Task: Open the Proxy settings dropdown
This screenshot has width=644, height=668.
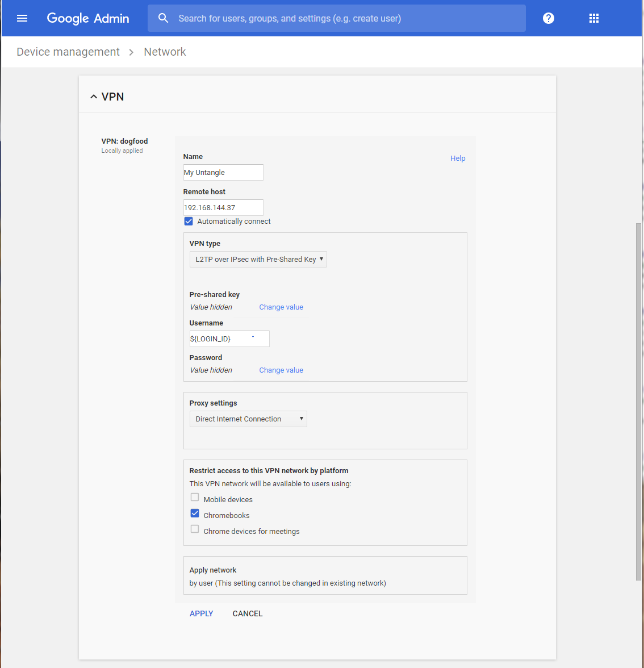Action: coord(248,419)
